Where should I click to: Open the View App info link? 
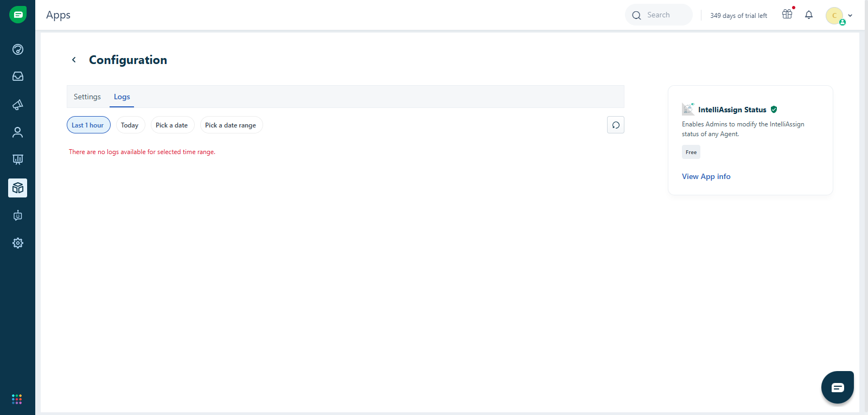pyautogui.click(x=706, y=176)
